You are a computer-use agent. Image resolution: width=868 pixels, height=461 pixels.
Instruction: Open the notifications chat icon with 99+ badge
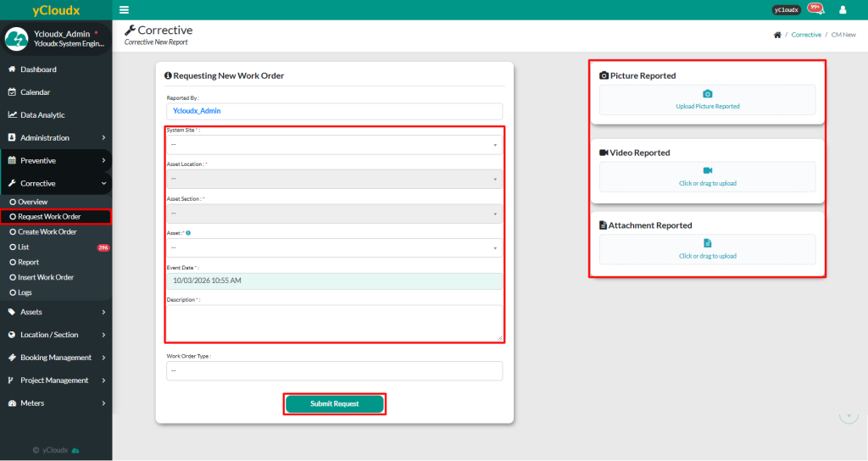pos(815,9)
